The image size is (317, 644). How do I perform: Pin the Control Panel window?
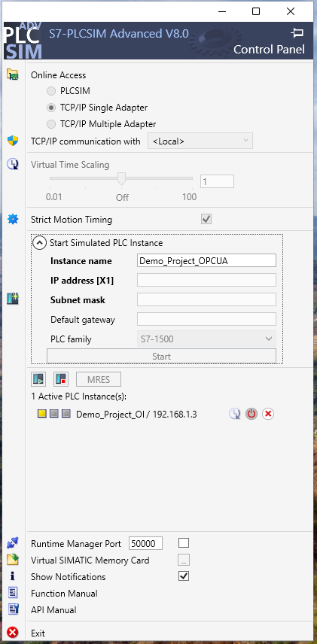coord(297,33)
